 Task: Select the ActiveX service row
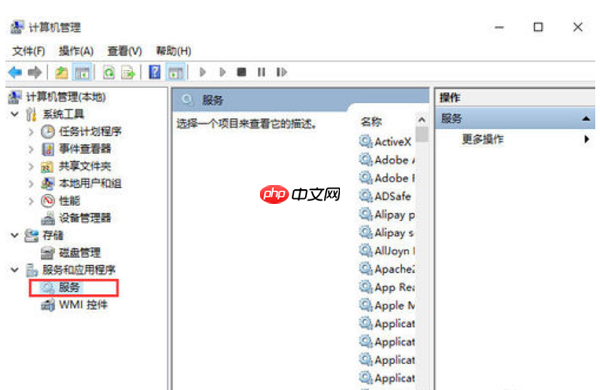tap(386, 142)
